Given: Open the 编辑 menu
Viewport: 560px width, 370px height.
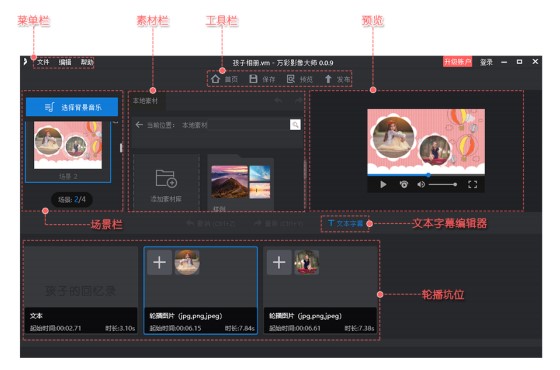Looking at the screenshot, I should pyautogui.click(x=65, y=62).
